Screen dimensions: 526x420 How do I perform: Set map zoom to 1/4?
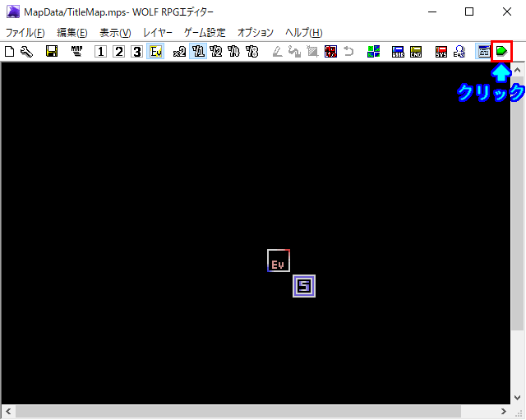point(233,52)
